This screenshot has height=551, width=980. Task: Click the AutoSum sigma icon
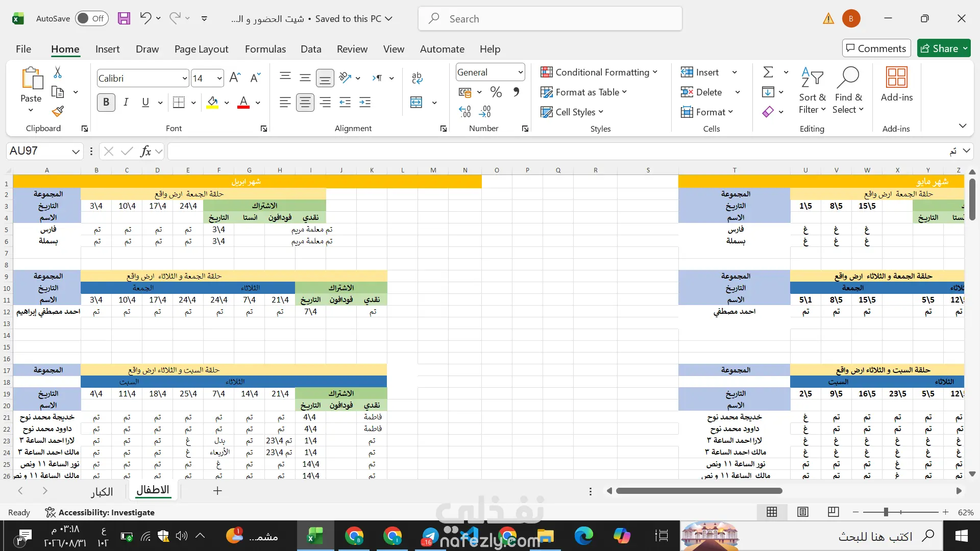[768, 72]
